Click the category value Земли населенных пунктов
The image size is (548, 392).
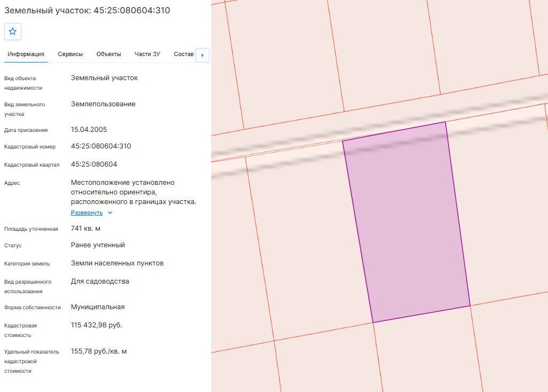point(117,263)
